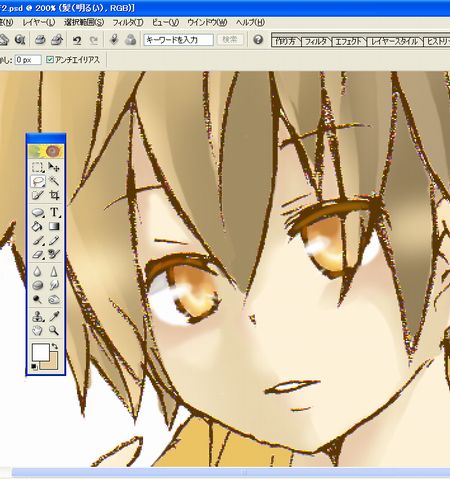The width and height of the screenshot is (450, 479).
Task: Select the Smudge tool
Action: 54,285
